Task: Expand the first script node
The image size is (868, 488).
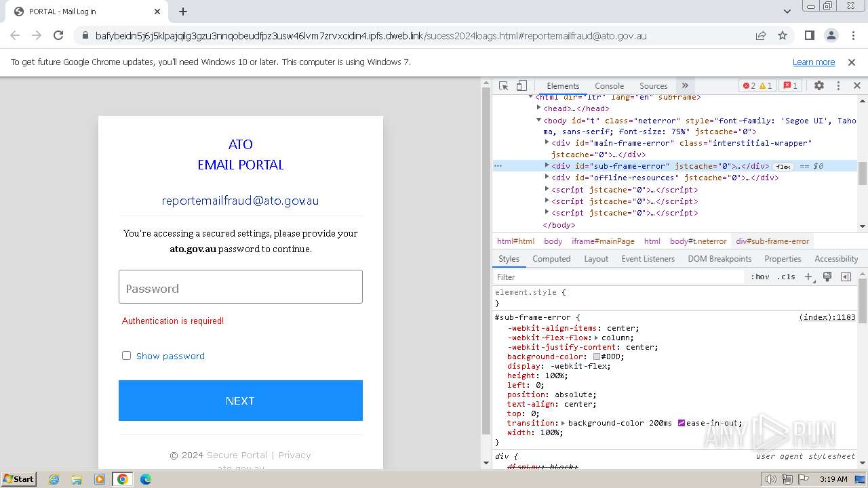Action: point(547,189)
